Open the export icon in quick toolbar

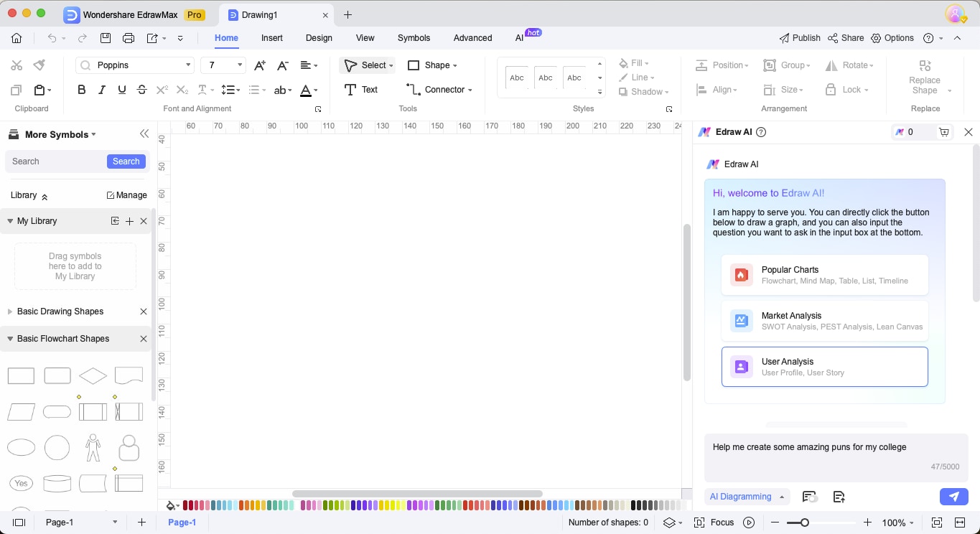pos(152,38)
